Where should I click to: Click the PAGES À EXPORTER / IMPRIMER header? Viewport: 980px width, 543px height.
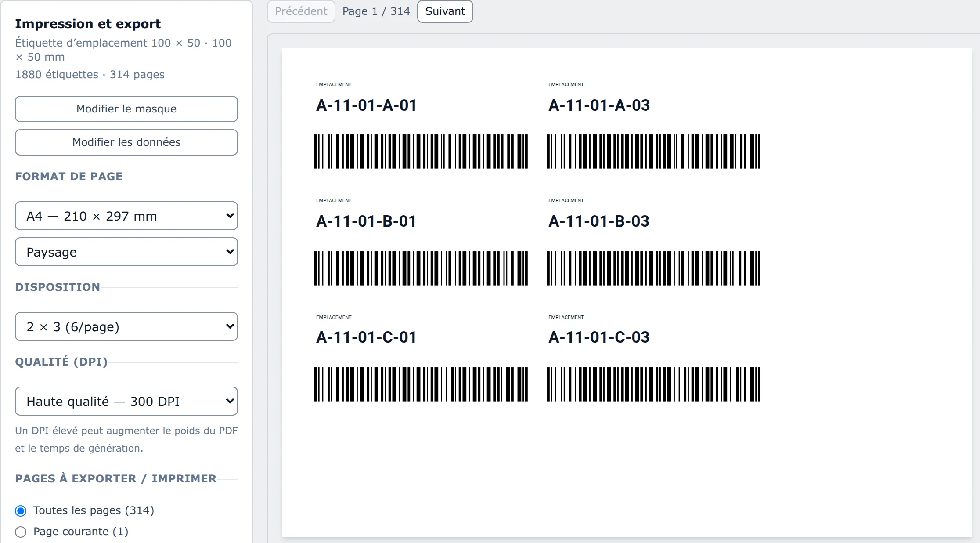(116, 479)
